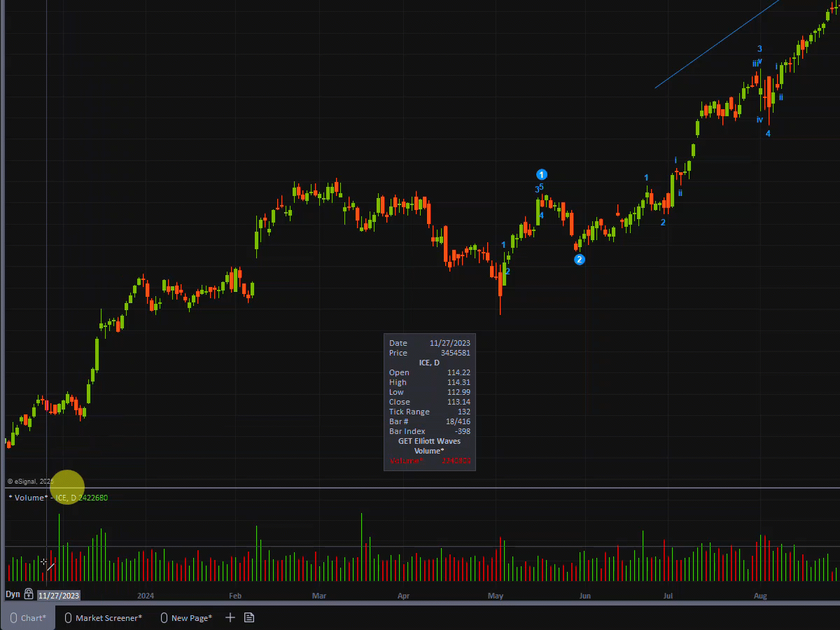Click the oval icon on New Page tab
Viewport: 840px width, 630px height.
click(164, 618)
